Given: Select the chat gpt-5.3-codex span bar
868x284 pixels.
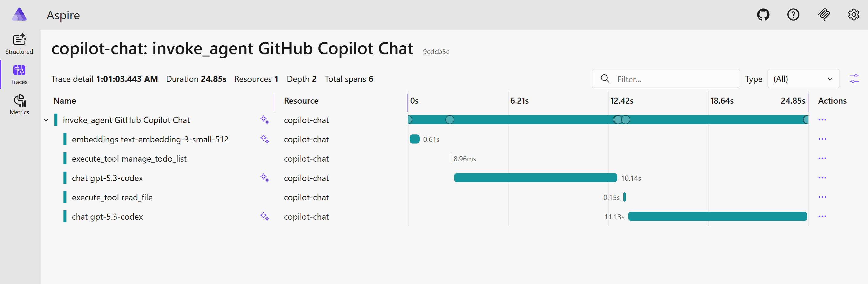Looking at the screenshot, I should tap(536, 178).
